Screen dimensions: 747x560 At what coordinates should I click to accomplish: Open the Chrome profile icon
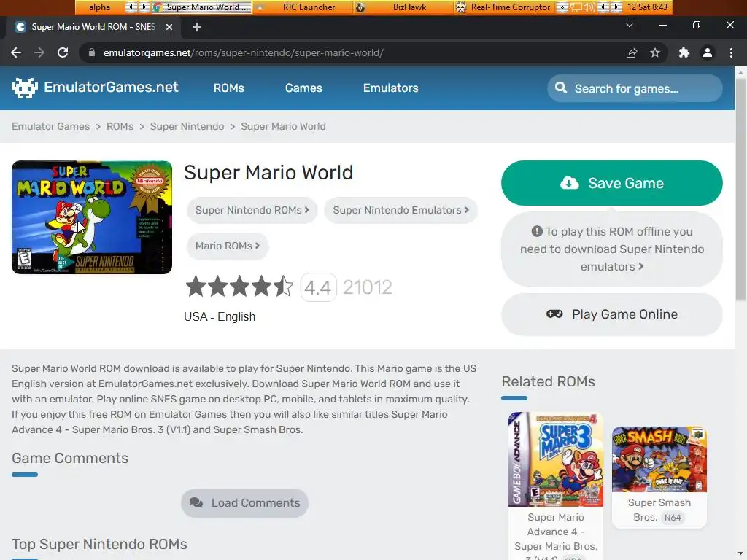708,52
